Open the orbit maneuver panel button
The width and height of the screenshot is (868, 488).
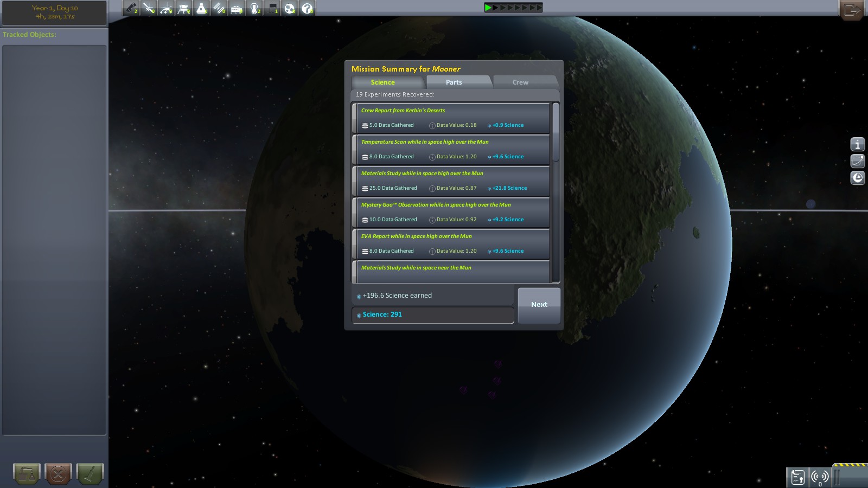point(858,161)
